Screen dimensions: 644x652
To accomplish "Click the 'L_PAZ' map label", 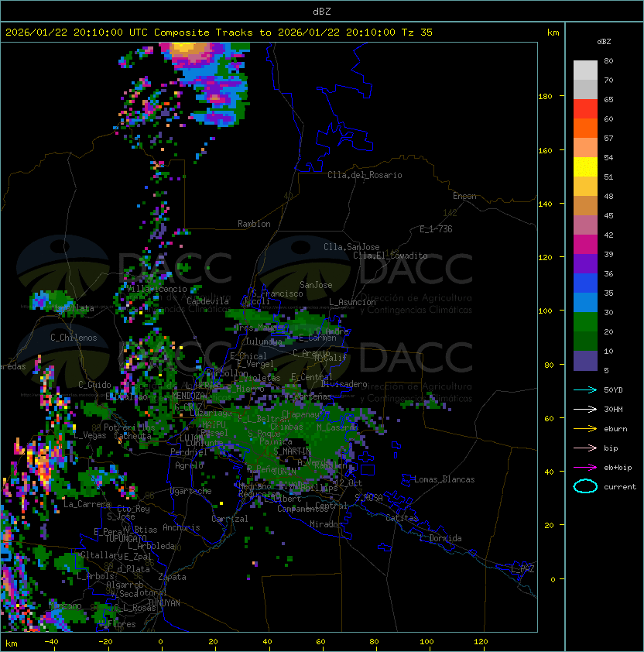I will (522, 569).
